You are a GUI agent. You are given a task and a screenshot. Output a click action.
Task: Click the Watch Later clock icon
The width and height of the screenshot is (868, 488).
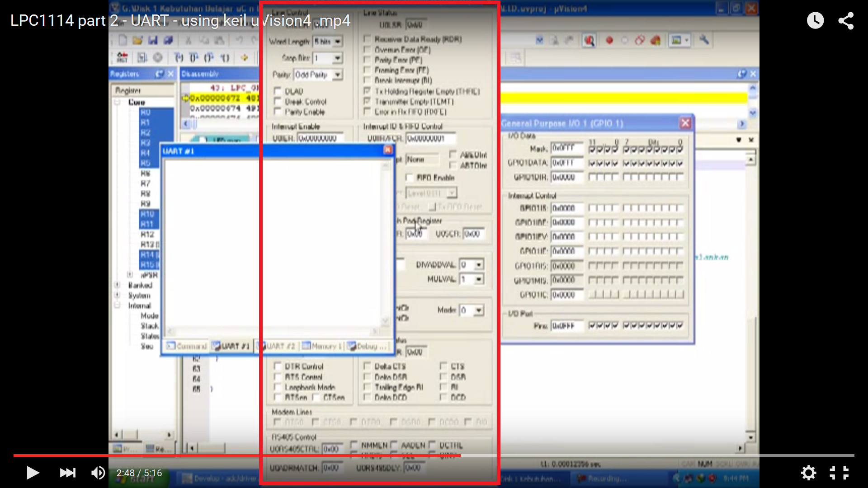coord(815,20)
